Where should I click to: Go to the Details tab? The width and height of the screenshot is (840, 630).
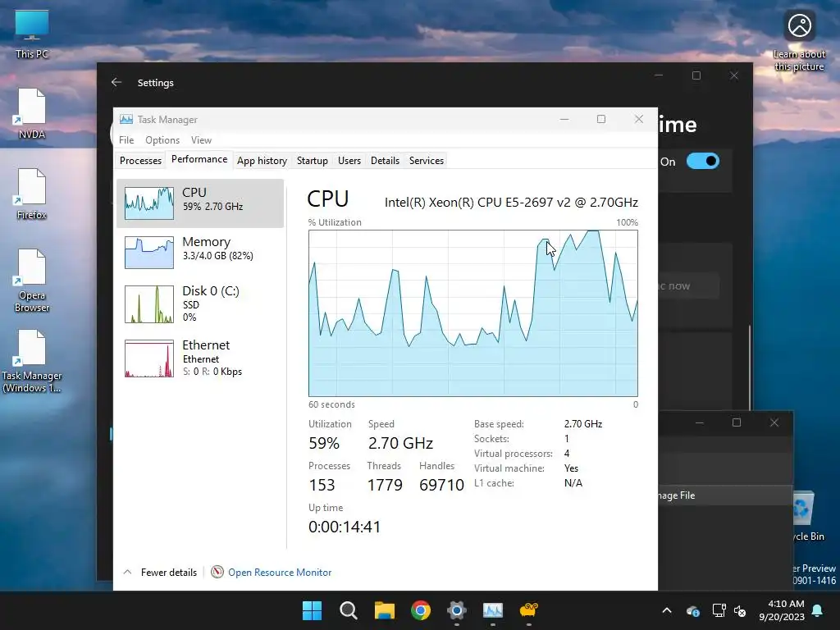[386, 161]
